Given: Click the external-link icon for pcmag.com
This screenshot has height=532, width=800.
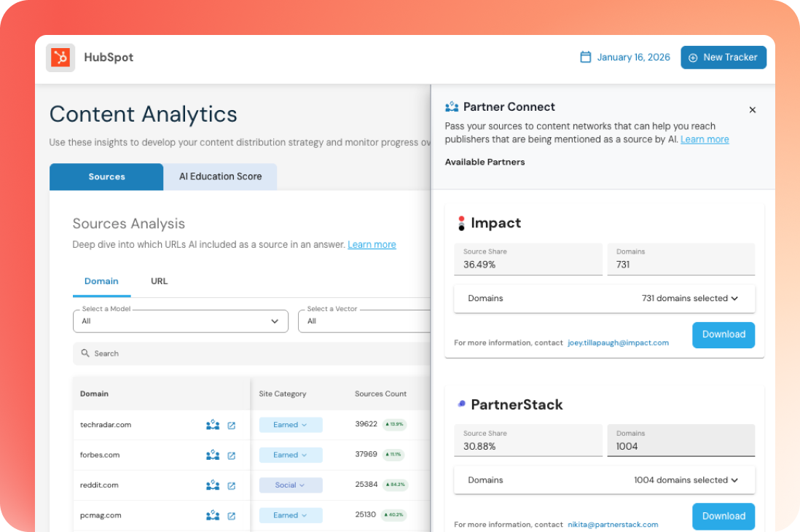Looking at the screenshot, I should coord(231,515).
